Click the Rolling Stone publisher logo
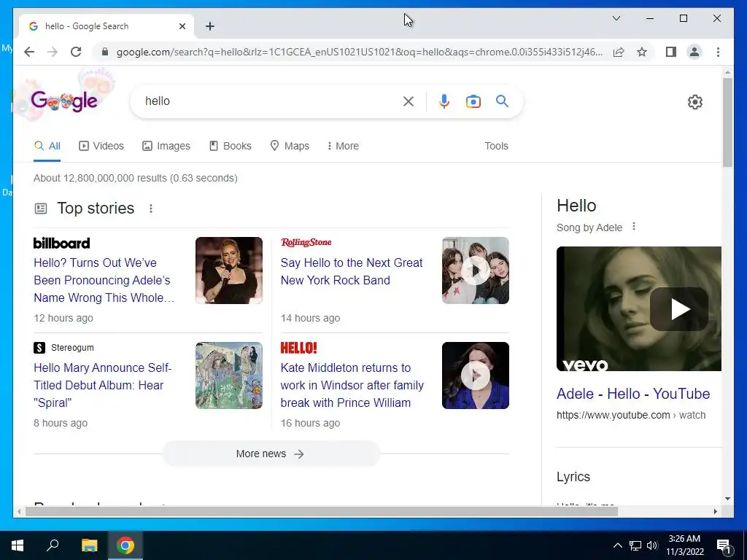The height and width of the screenshot is (560, 747). pos(306,242)
